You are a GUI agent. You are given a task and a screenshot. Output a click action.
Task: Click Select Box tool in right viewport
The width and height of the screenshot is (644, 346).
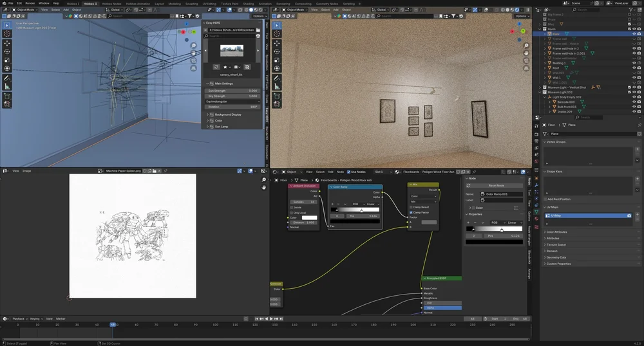pyautogui.click(x=277, y=26)
